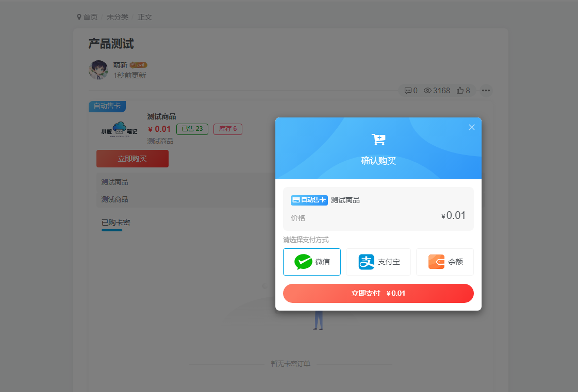This screenshot has width=578, height=392.
Task: Open the three-dot more options menu
Action: click(x=486, y=91)
